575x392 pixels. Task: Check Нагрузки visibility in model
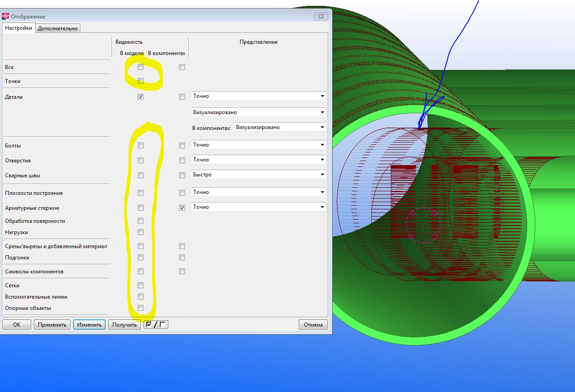140,232
